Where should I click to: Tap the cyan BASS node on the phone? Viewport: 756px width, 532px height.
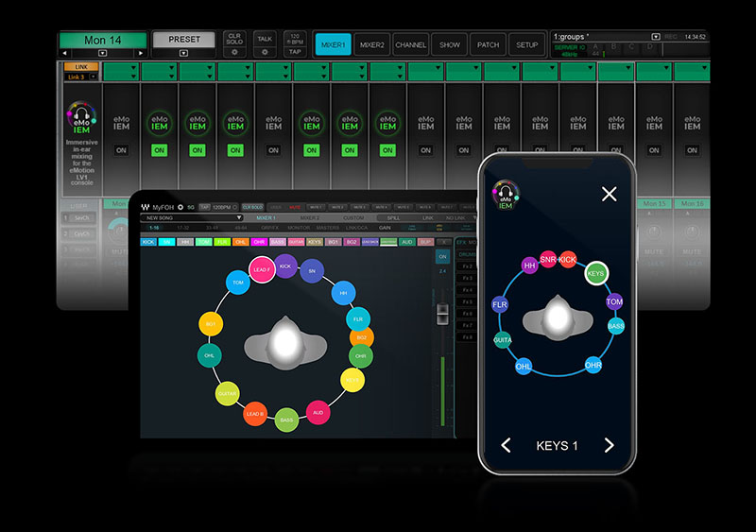[x=616, y=326]
